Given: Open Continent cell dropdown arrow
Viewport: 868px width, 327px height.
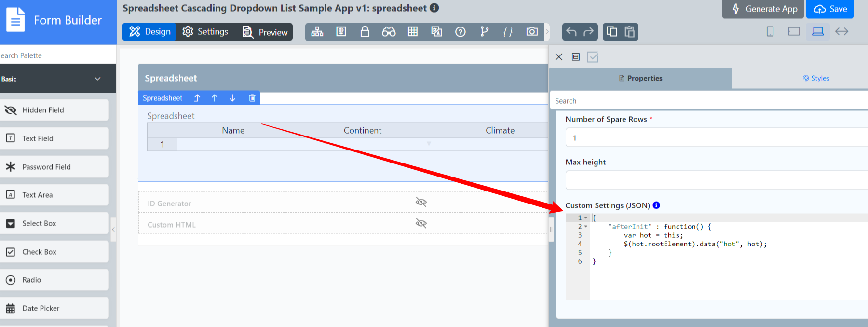Looking at the screenshot, I should (429, 144).
